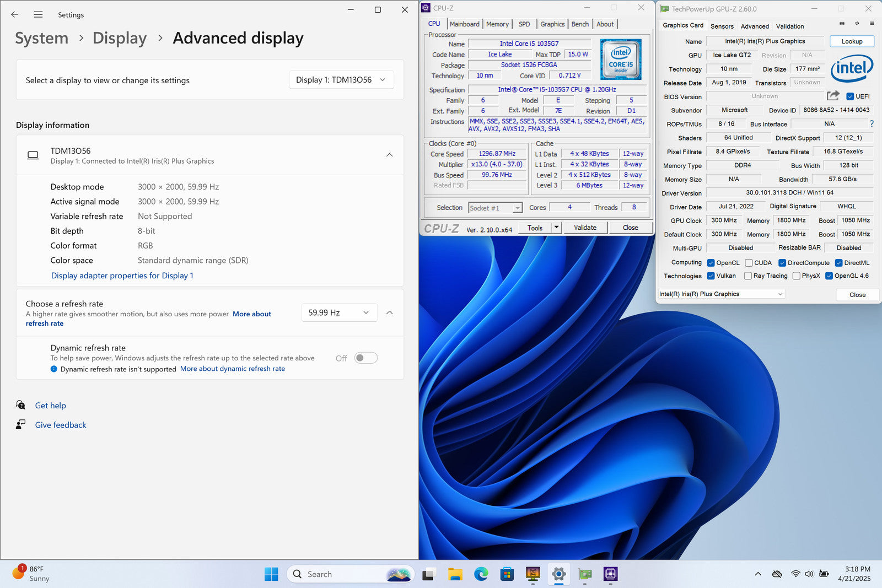Open Display adapter properties for Display 1
Viewport: 882px width, 588px height.
[x=122, y=276]
